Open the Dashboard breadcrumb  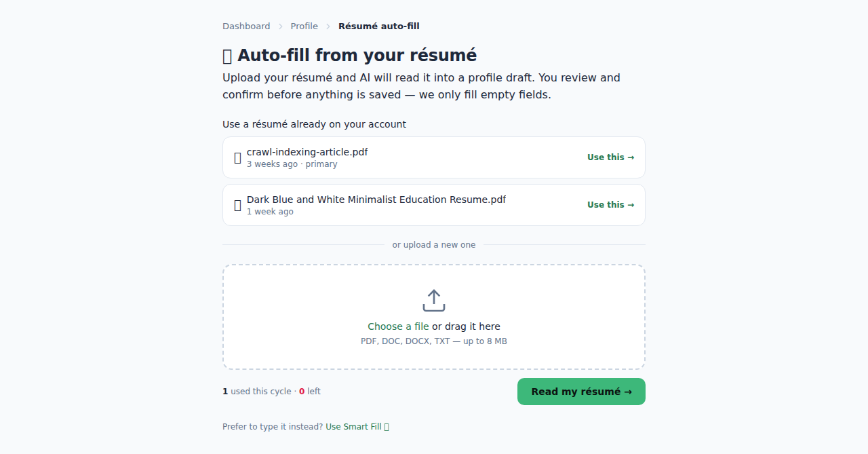(246, 26)
